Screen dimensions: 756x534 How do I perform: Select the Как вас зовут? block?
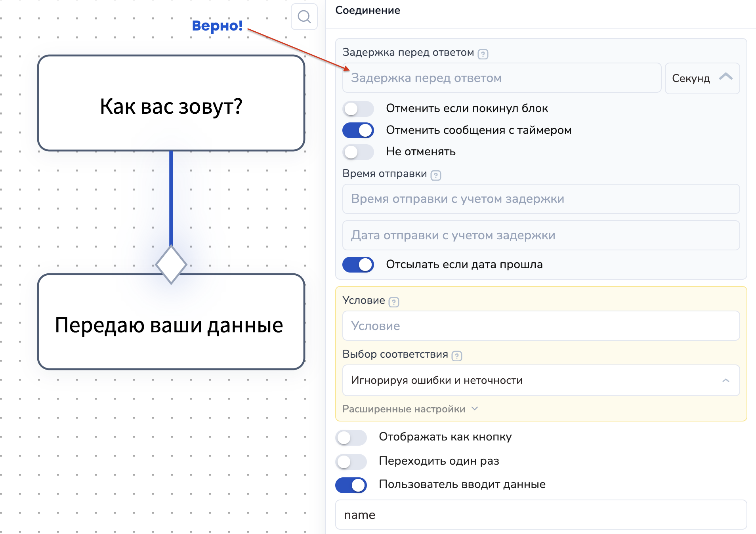pos(171,104)
